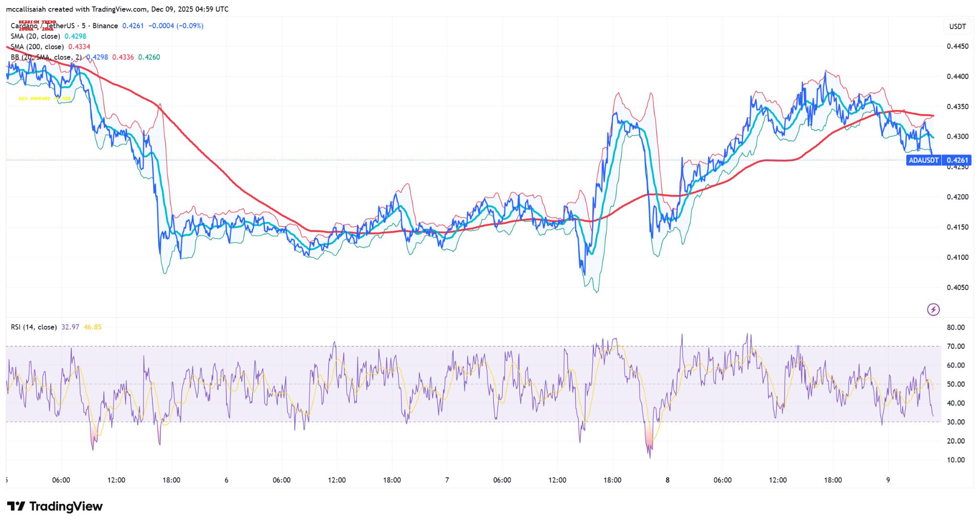Click the SMA (20, close) legend entry
This screenshot has height=524, width=980.
point(36,36)
